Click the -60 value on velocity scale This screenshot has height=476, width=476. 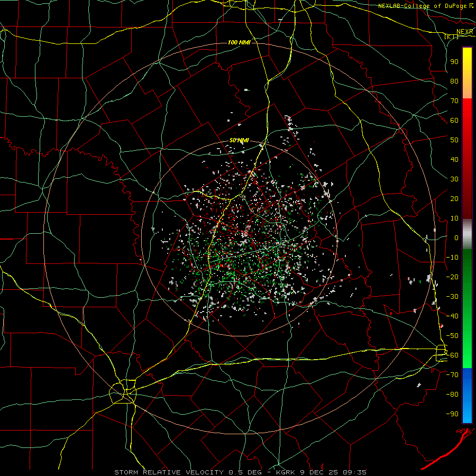pyautogui.click(x=452, y=355)
